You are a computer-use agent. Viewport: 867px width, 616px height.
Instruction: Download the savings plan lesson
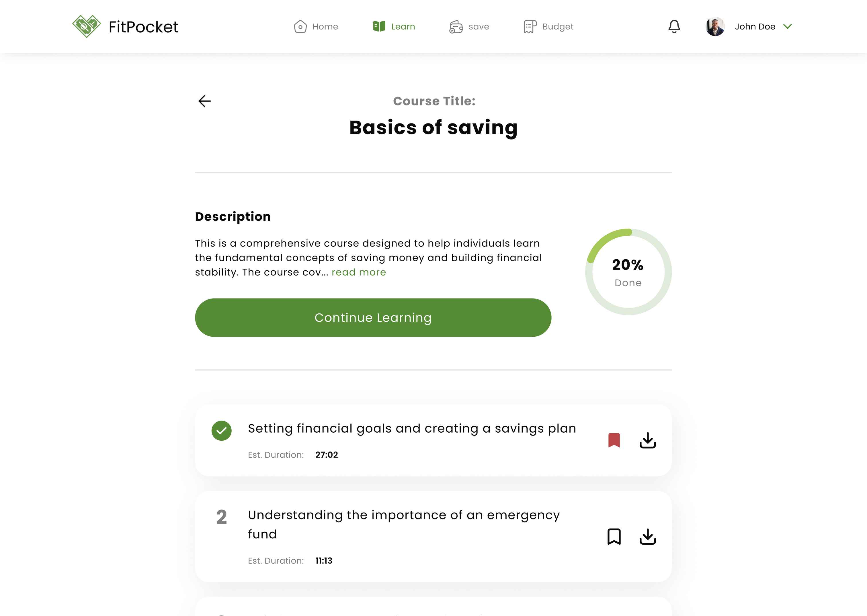[648, 440]
